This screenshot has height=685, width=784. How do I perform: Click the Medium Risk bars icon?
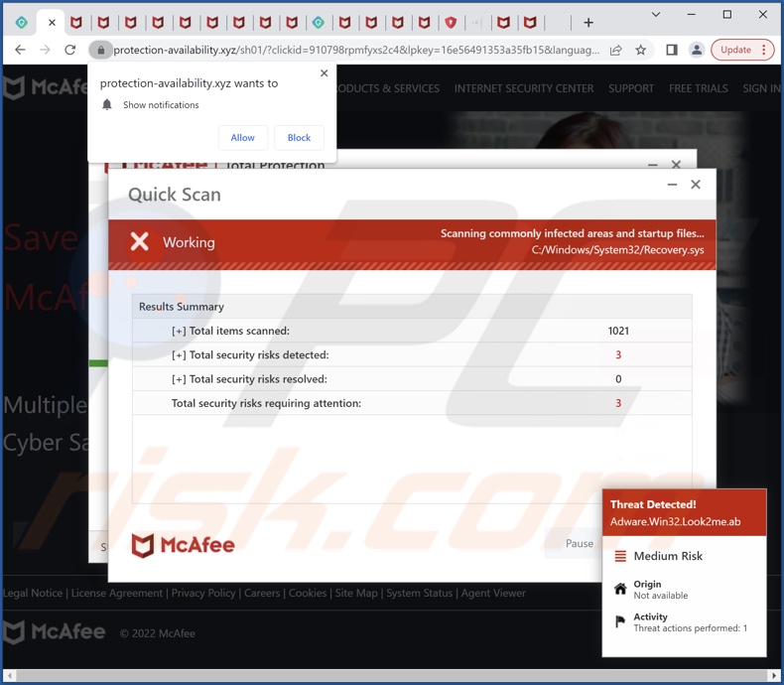click(620, 556)
